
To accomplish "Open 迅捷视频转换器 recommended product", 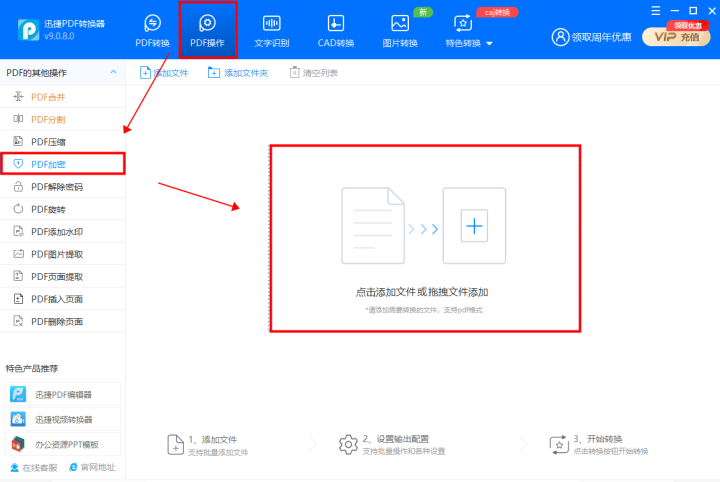I will click(62, 419).
